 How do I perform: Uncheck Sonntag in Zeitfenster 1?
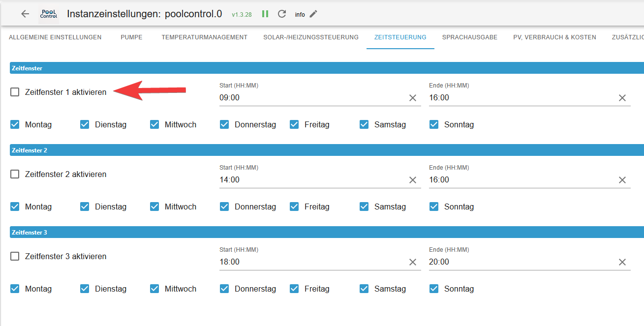tap(434, 124)
